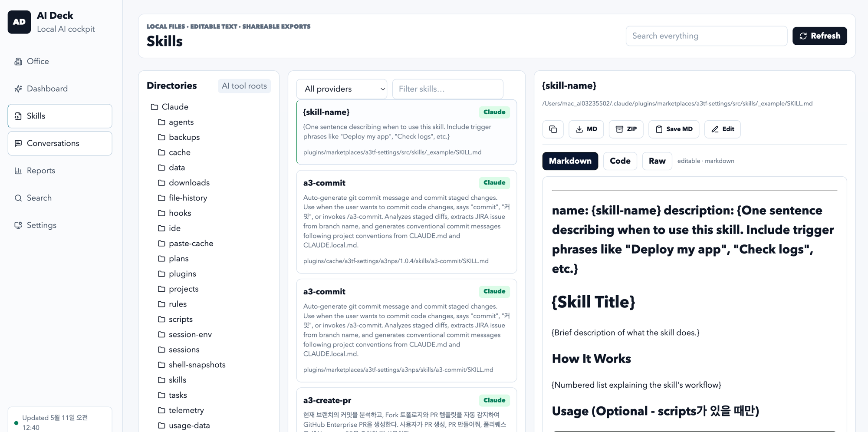Download the skill as MD
The height and width of the screenshot is (432, 868).
click(586, 129)
